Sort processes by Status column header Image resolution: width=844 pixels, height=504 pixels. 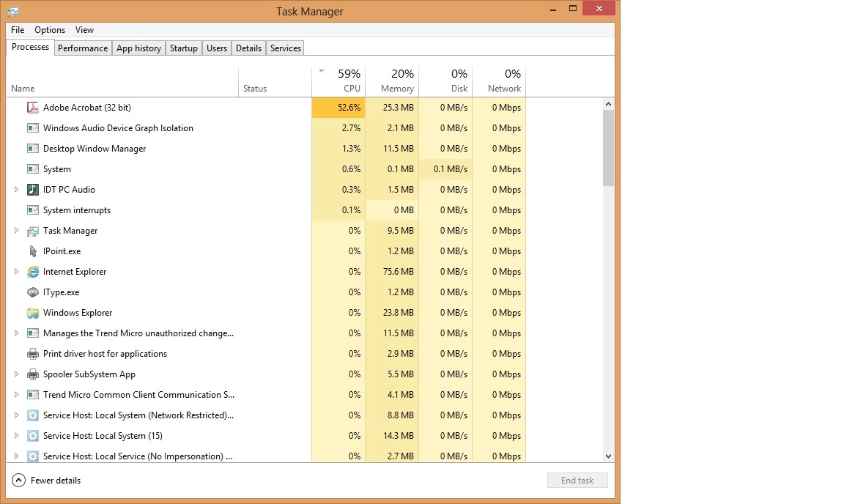coord(275,81)
